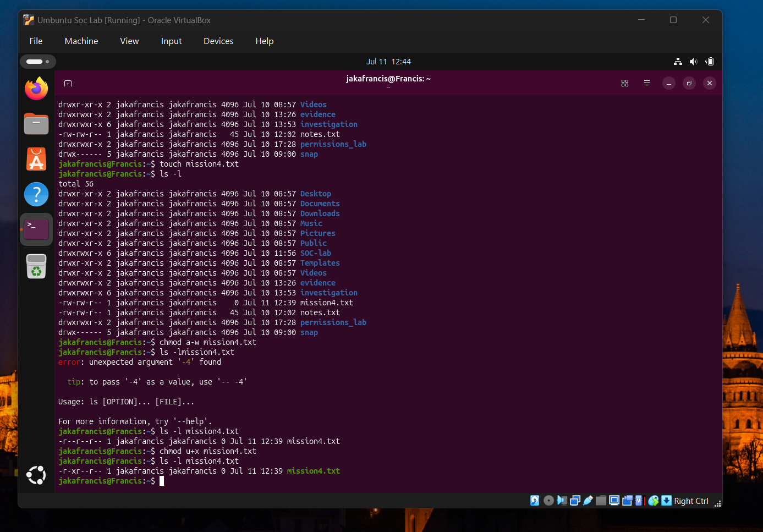Viewport: 763px width, 532px height.
Task: Click the 'chmod a-w mission4.txt' command
Action: tap(208, 342)
